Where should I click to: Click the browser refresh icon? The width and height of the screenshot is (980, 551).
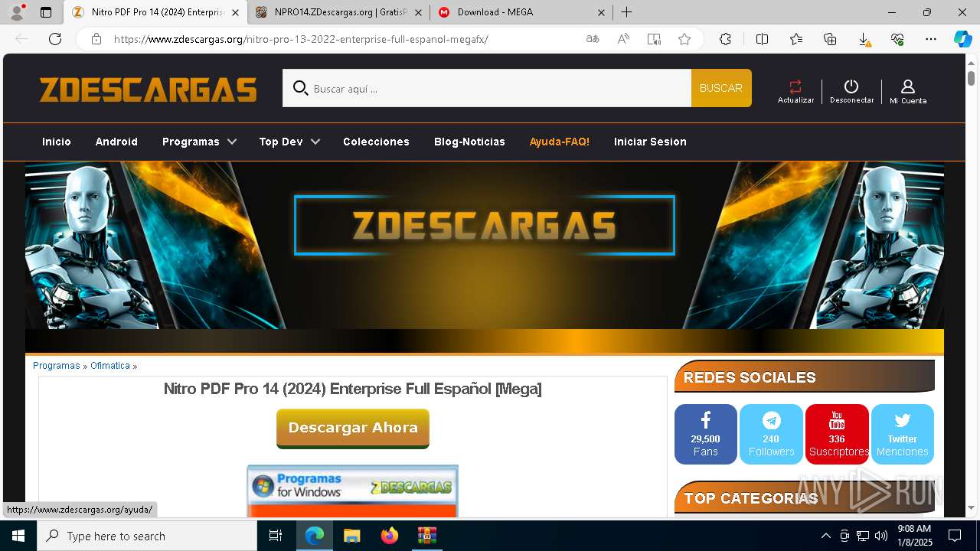tap(55, 39)
